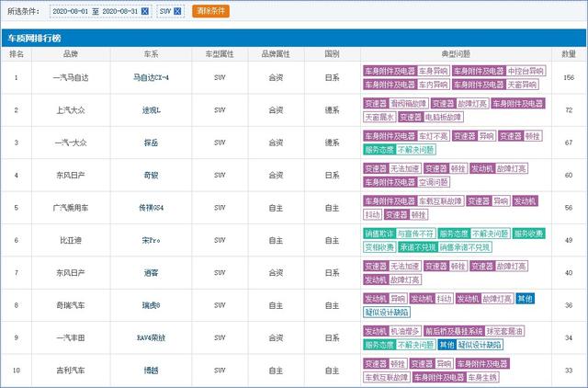
Task: Open the 传祺GS4 car series link
Action: pyautogui.click(x=151, y=208)
